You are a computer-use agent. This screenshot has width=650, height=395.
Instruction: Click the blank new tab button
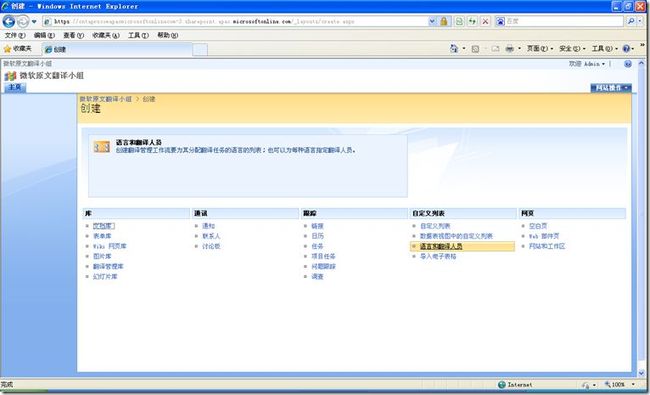[x=200, y=50]
